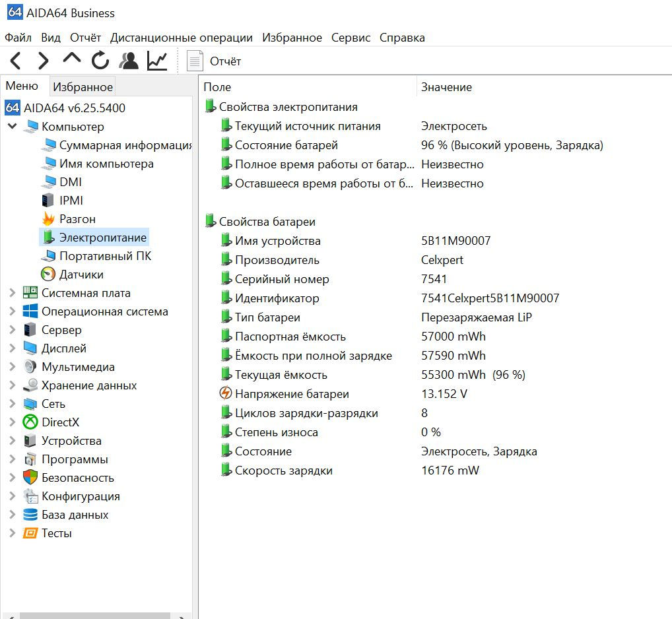Select Датчики sensor item in tree
The height and width of the screenshot is (619, 672).
[x=81, y=275]
